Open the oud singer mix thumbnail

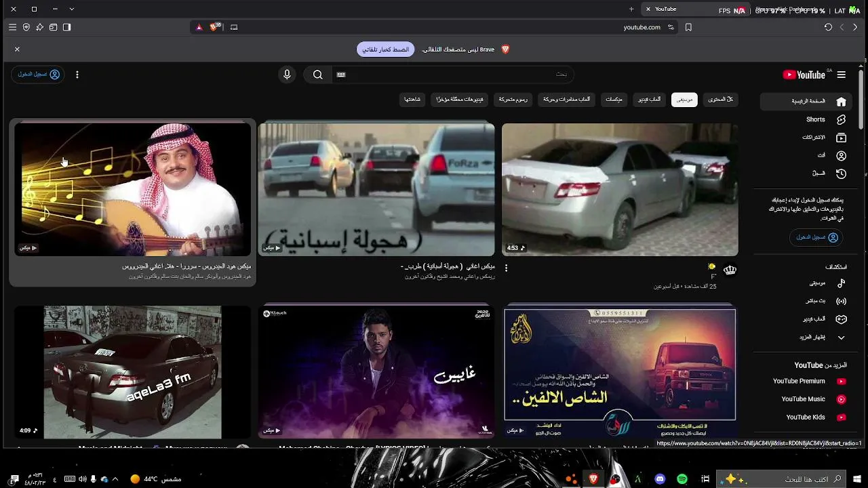(133, 189)
